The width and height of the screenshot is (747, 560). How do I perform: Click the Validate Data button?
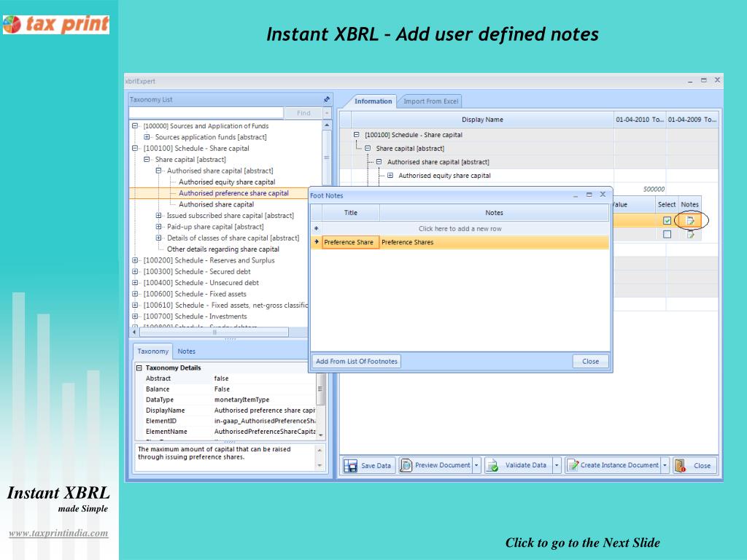[x=519, y=465]
